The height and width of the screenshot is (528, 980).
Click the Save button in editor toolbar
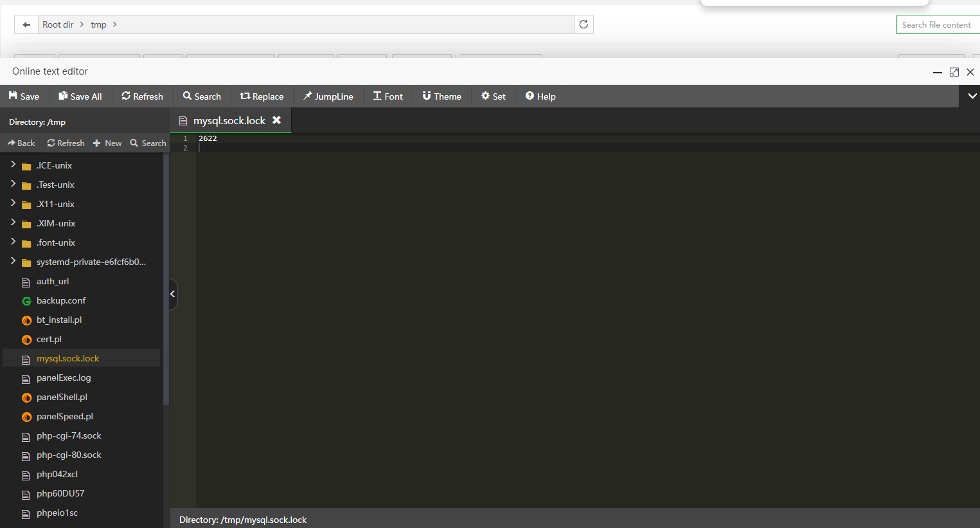click(x=24, y=96)
